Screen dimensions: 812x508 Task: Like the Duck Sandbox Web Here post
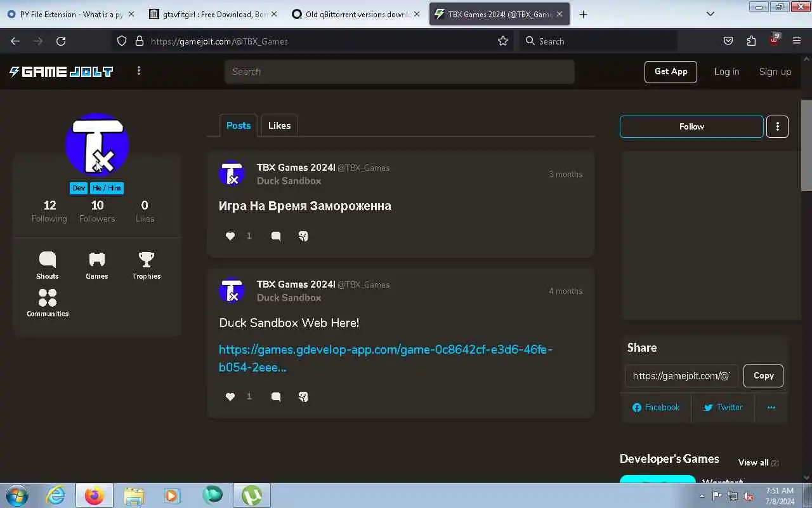tap(230, 397)
